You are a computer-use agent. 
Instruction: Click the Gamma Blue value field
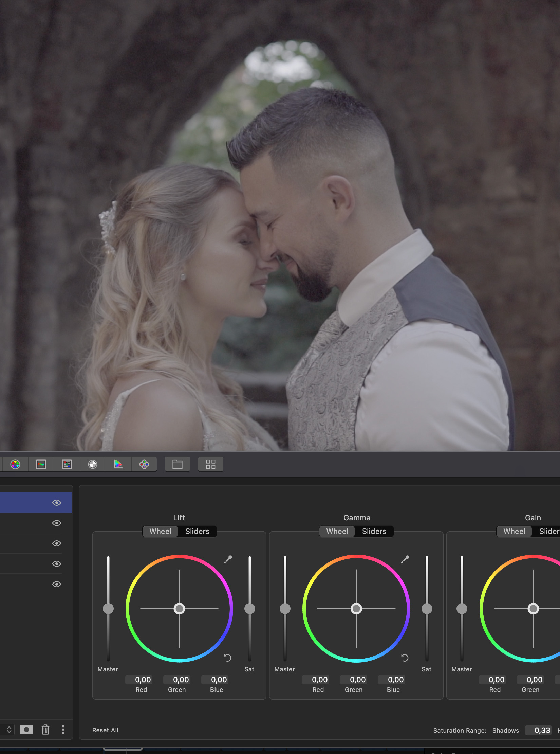(x=392, y=680)
